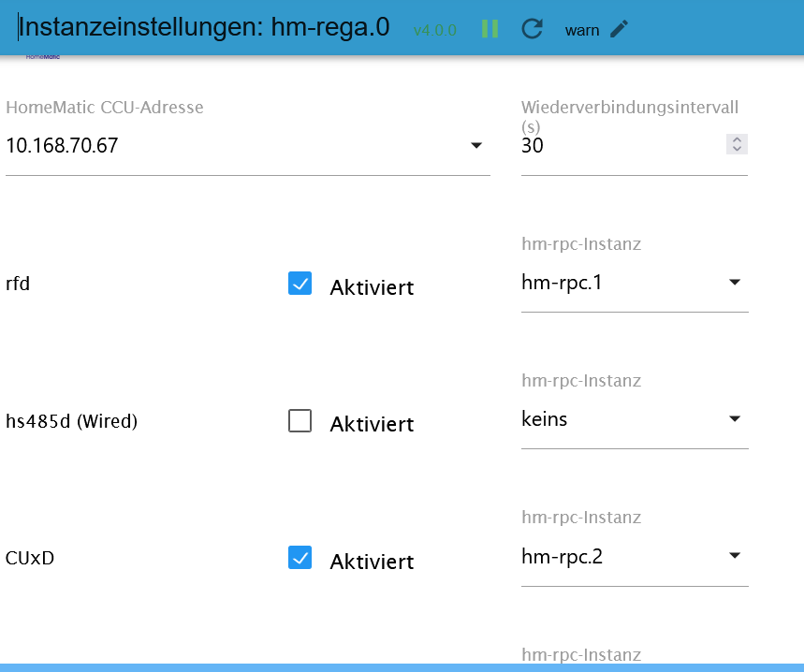Click the warn log level text
804x672 pixels.
[582, 30]
